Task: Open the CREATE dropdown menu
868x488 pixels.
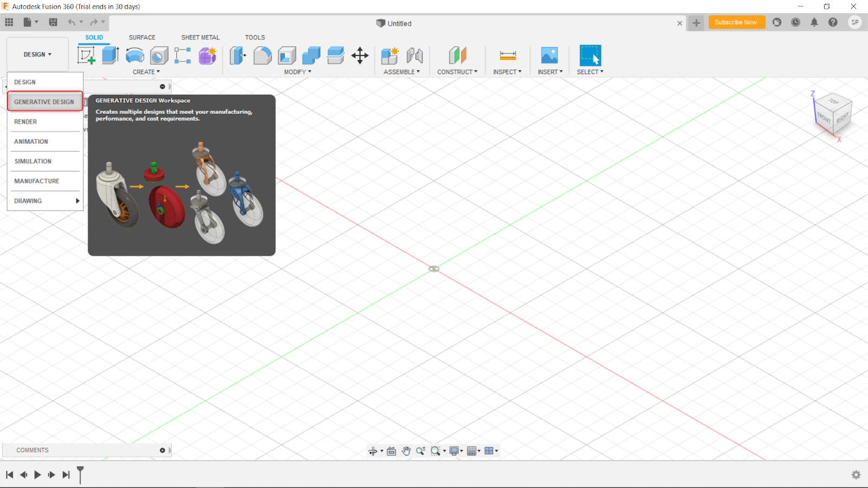Action: [x=146, y=72]
